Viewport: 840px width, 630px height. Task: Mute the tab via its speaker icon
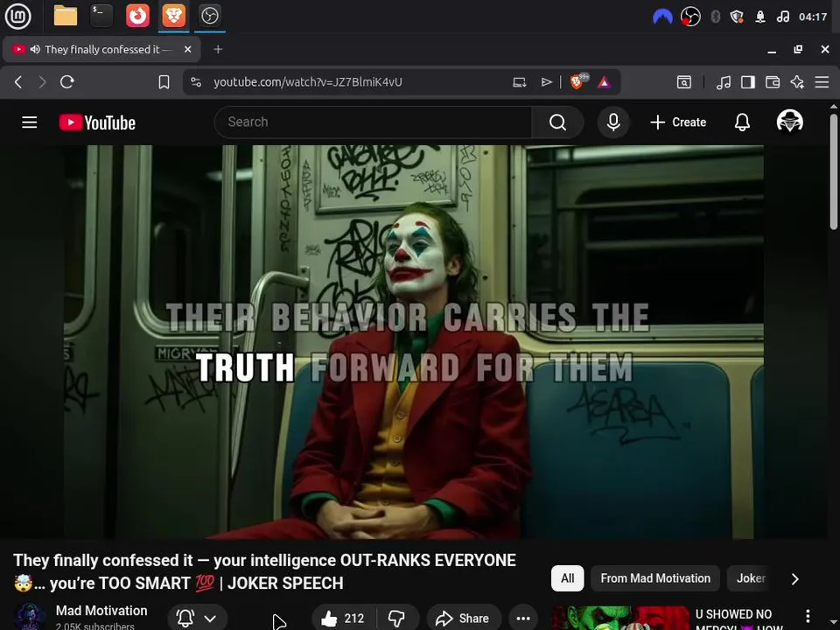click(x=35, y=49)
